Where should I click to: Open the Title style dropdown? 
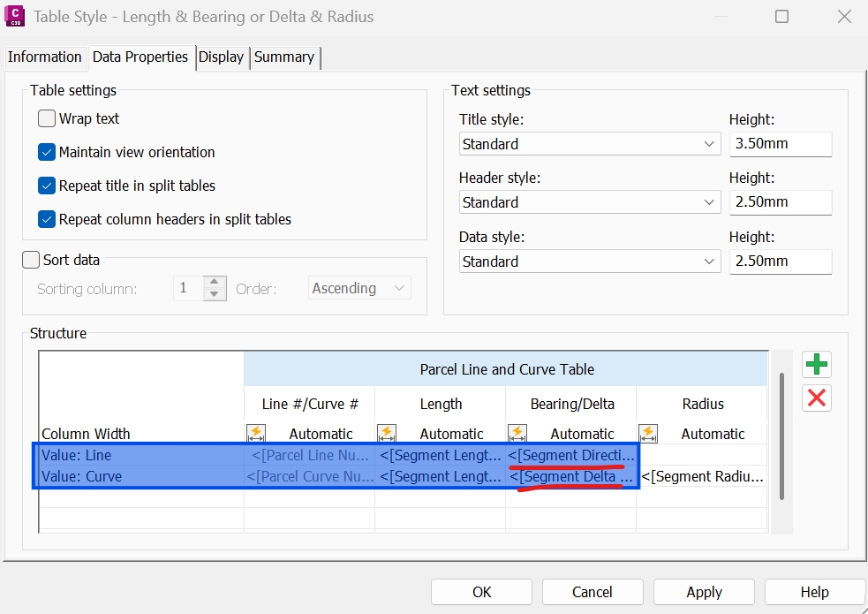tap(590, 144)
